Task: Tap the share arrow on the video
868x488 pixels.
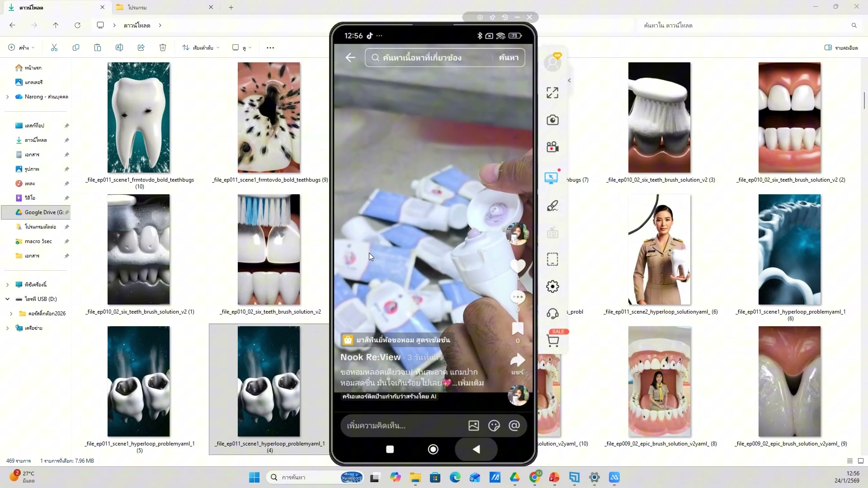Action: click(517, 361)
